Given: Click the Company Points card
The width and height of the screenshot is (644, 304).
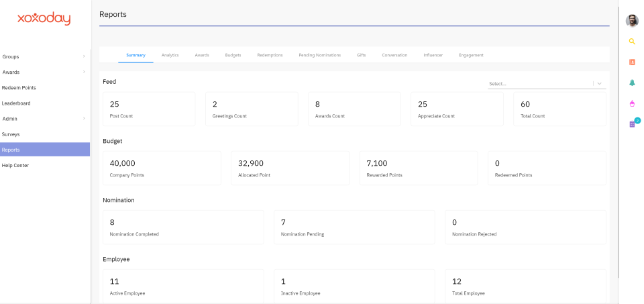Looking at the screenshot, I should [x=162, y=168].
